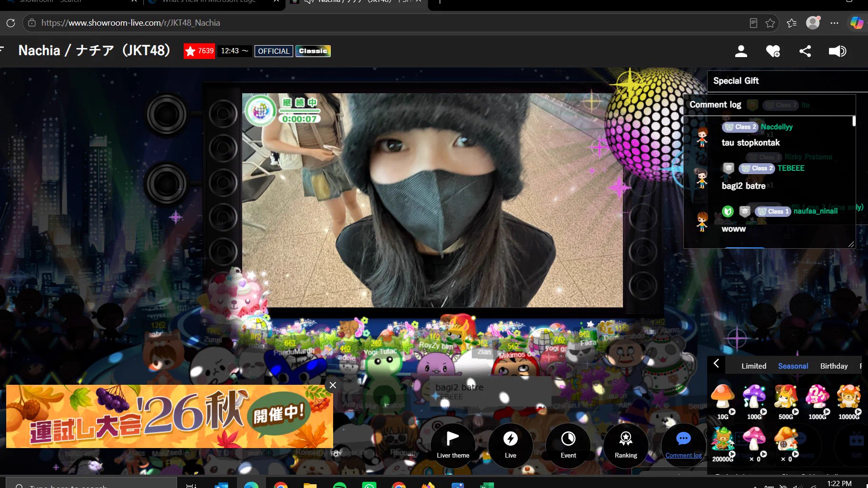Click the comment log scrollbar

pos(854,121)
